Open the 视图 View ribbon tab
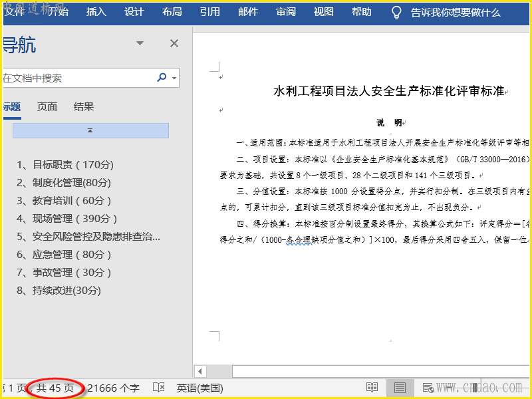Viewport: 532px width, 399px height. (x=324, y=12)
